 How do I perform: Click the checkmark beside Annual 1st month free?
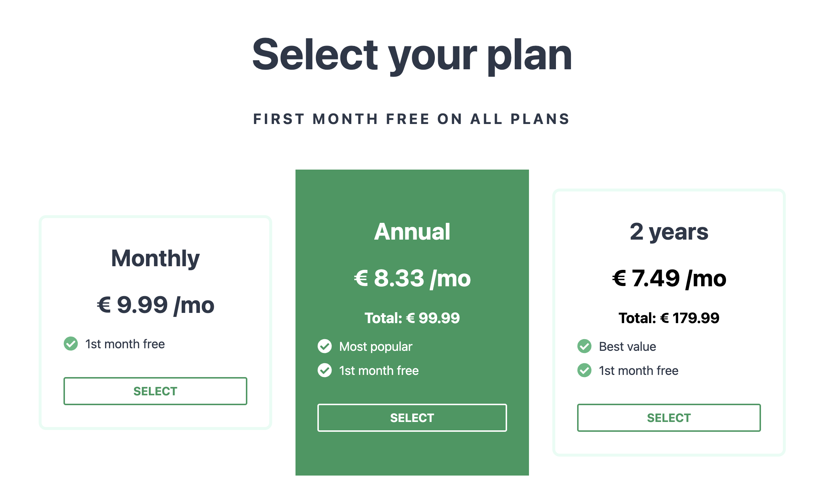tap(325, 370)
